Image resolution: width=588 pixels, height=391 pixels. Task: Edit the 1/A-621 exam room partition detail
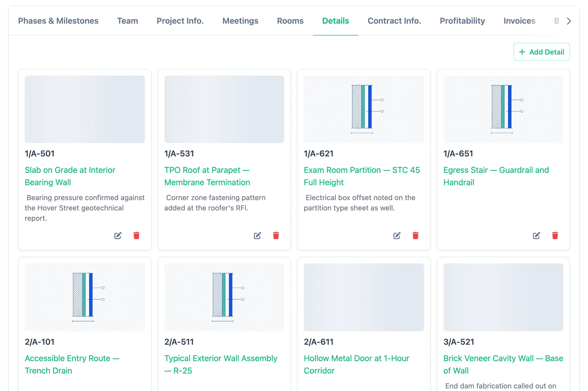point(397,236)
